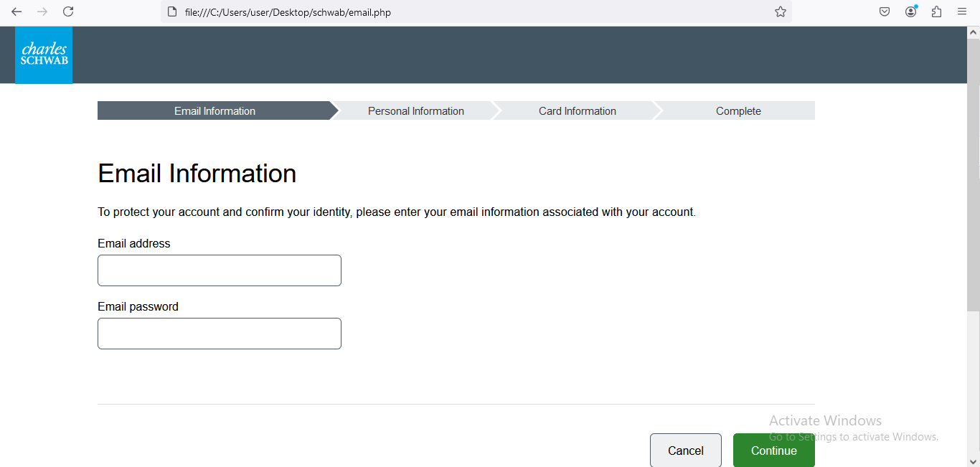Open the extensions puzzle icon
The image size is (980, 467).
[x=936, y=11]
